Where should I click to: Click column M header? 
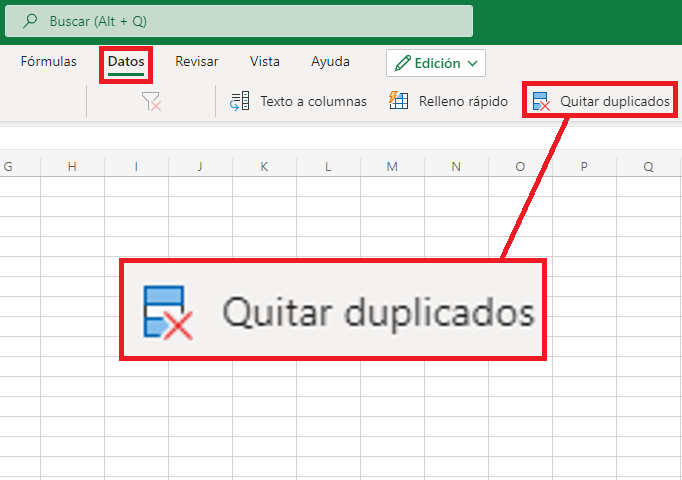[x=392, y=167]
